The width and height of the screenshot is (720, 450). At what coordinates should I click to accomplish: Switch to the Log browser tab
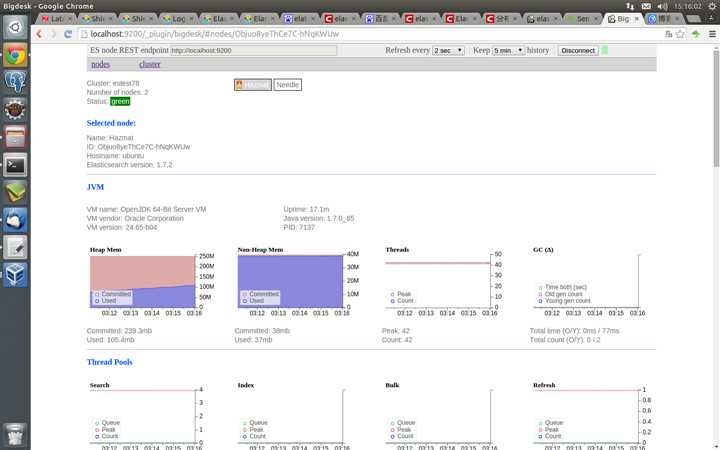click(x=178, y=19)
